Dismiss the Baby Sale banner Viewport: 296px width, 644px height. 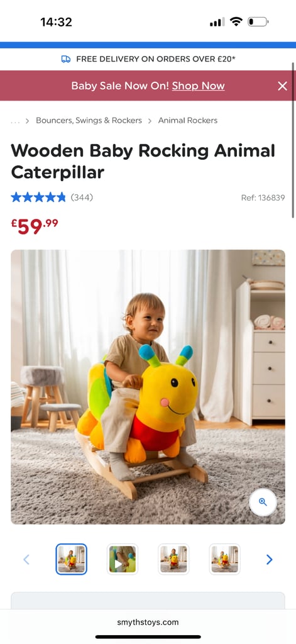click(x=282, y=86)
